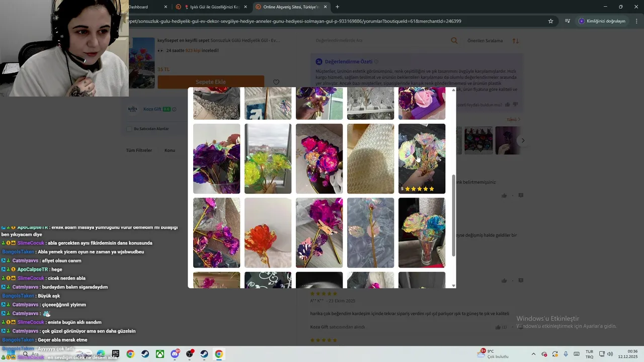Open the Tümü photos link
Screen dimensions: 644x362
[x=513, y=120]
